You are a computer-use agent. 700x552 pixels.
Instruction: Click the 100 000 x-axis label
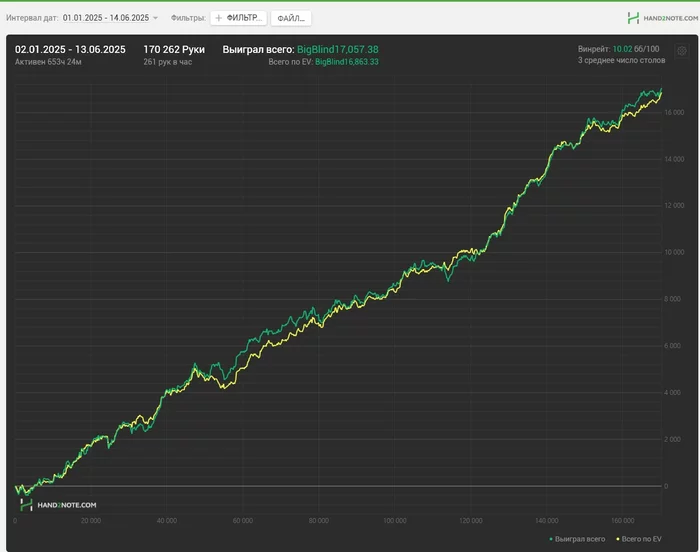(395, 521)
